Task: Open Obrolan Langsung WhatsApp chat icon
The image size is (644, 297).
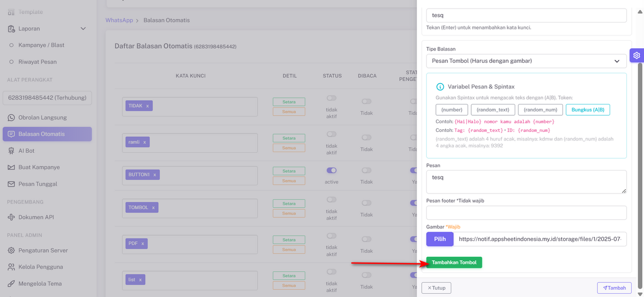Action: pos(11,117)
